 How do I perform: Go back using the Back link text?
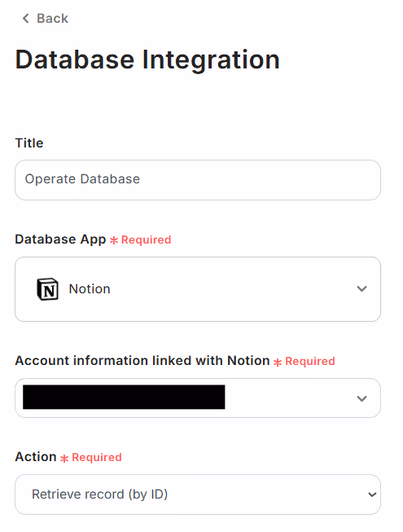tap(53, 18)
